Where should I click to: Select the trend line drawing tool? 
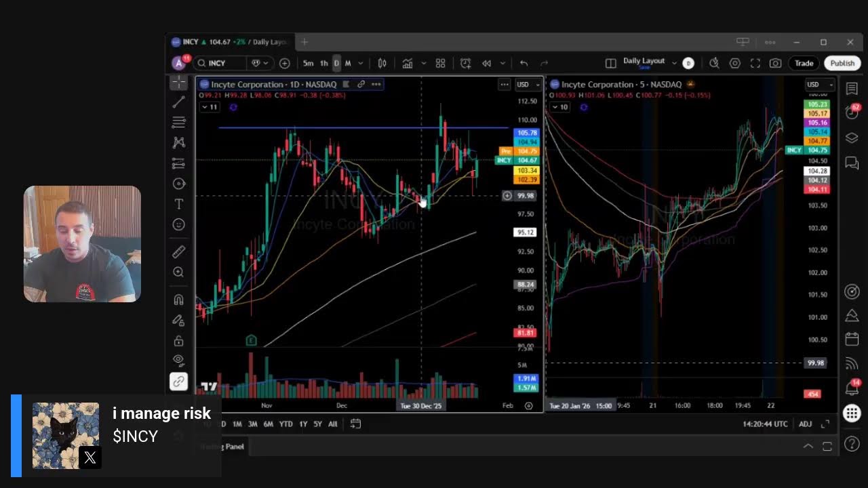(178, 102)
